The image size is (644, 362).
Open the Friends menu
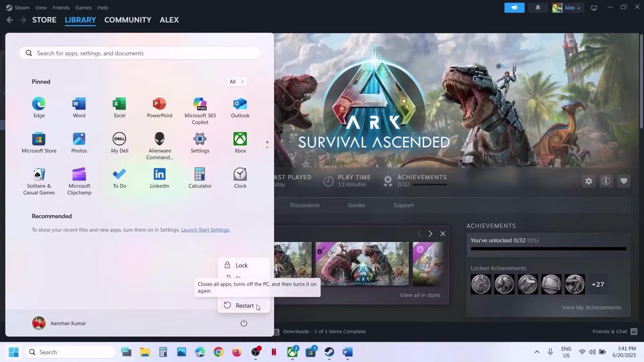[61, 8]
